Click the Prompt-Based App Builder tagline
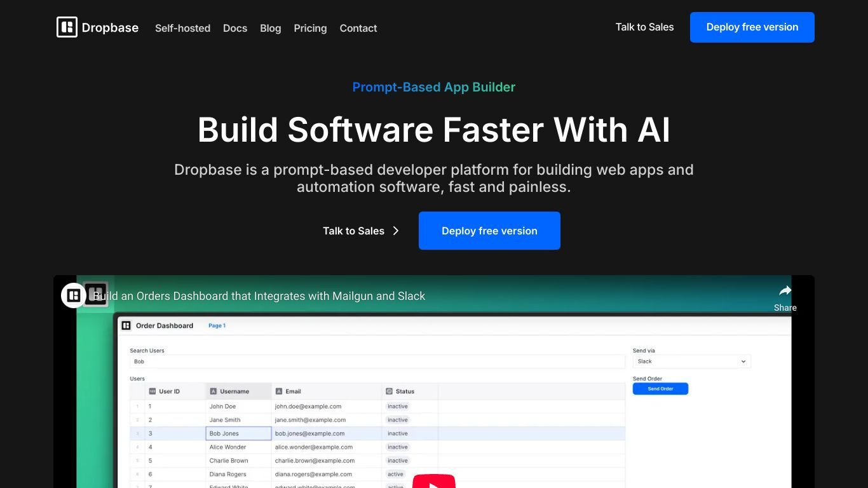The image size is (868, 488). (x=434, y=87)
